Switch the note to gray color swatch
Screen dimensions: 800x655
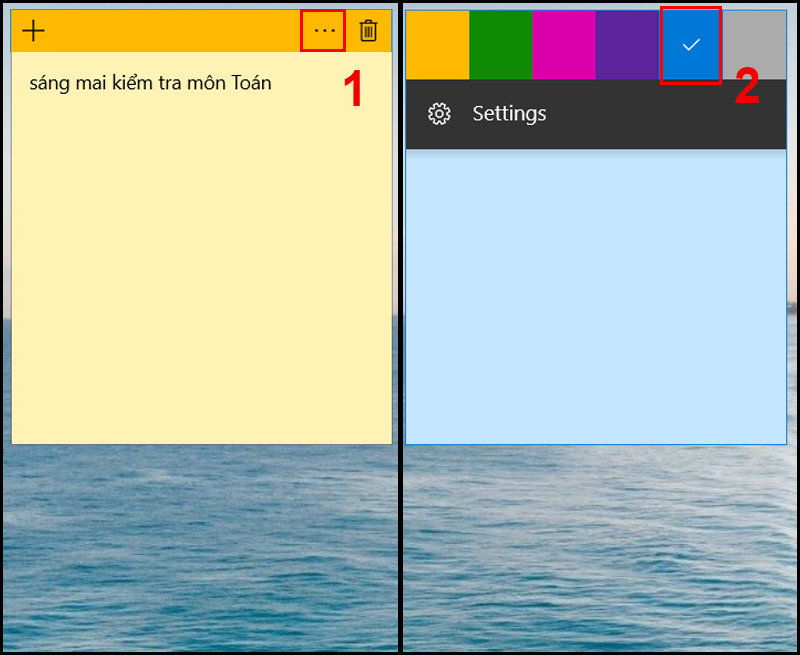pyautogui.click(x=754, y=45)
